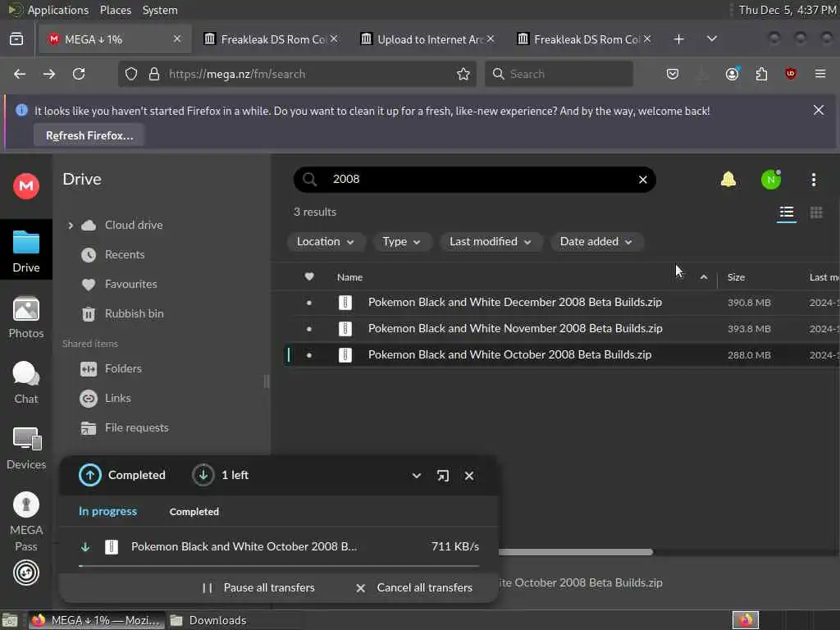Click the Firefox back arrow
The image size is (840, 630).
click(20, 74)
